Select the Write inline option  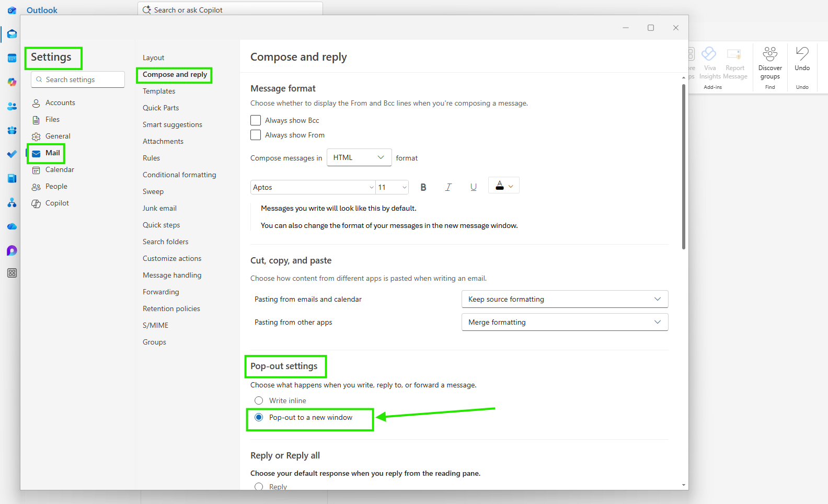pos(259,400)
